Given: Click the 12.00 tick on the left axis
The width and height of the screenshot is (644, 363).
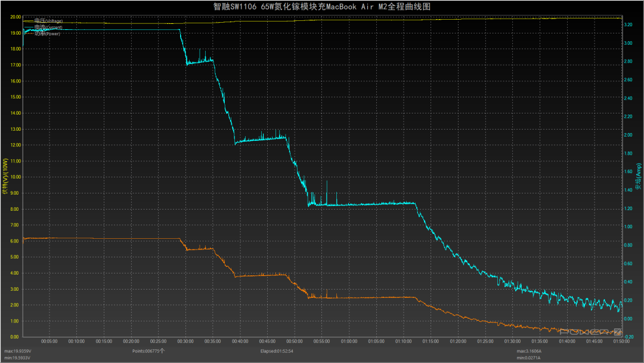Looking at the screenshot, I should click(x=15, y=145).
